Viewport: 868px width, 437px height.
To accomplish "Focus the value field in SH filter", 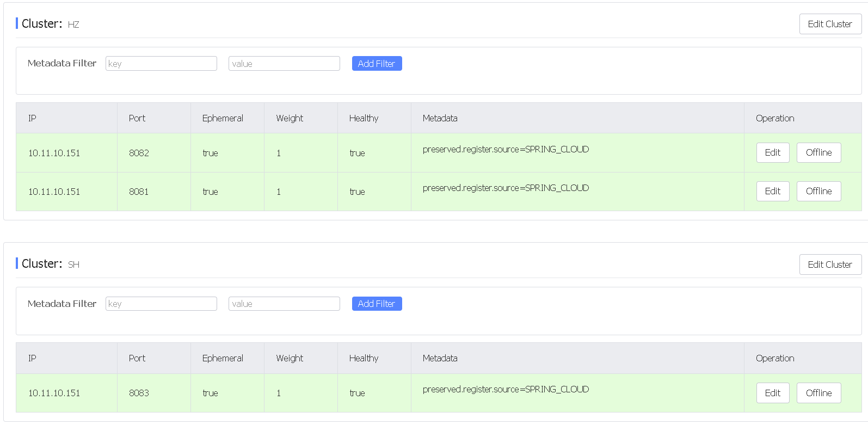I will point(284,304).
